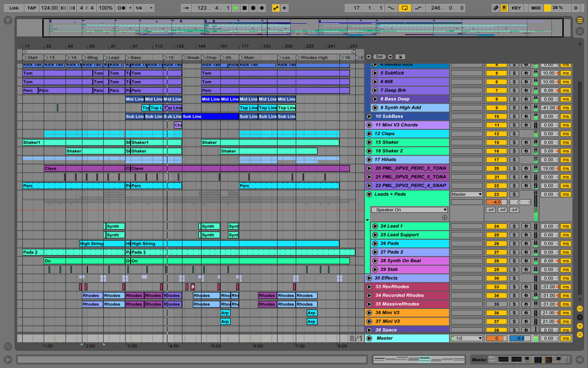Click add automation lane plus button
Screen dimensions: 588x368
[445, 218]
